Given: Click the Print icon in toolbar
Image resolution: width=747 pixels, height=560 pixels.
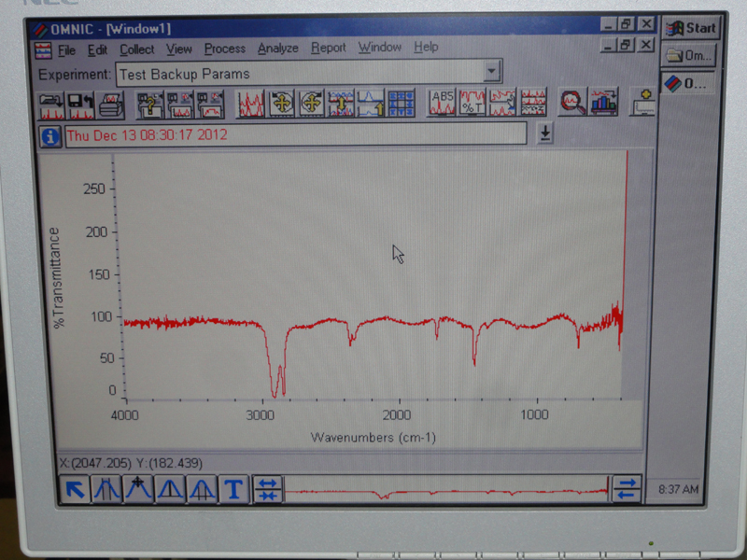Looking at the screenshot, I should click(x=110, y=104).
